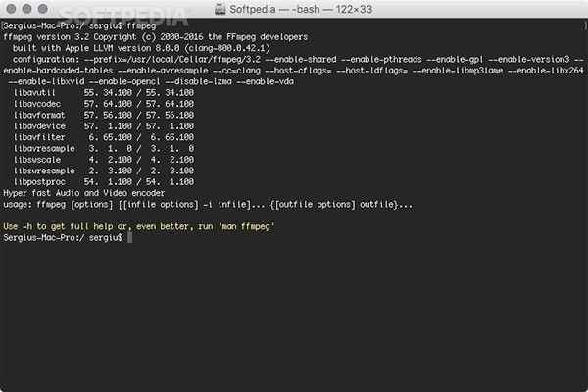Click the quoted 'man ffmpeg' text
Screen dimensions: 588x392
pos(246,226)
